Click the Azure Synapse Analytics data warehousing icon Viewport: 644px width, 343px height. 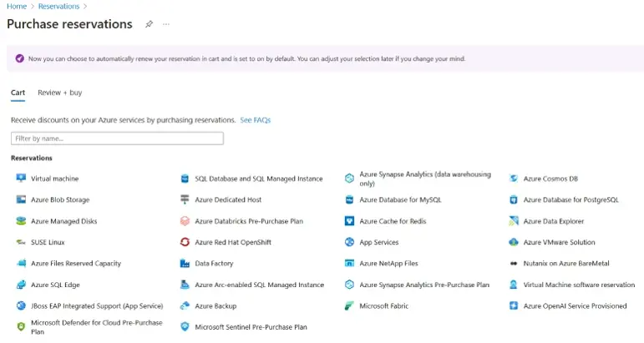(x=349, y=178)
